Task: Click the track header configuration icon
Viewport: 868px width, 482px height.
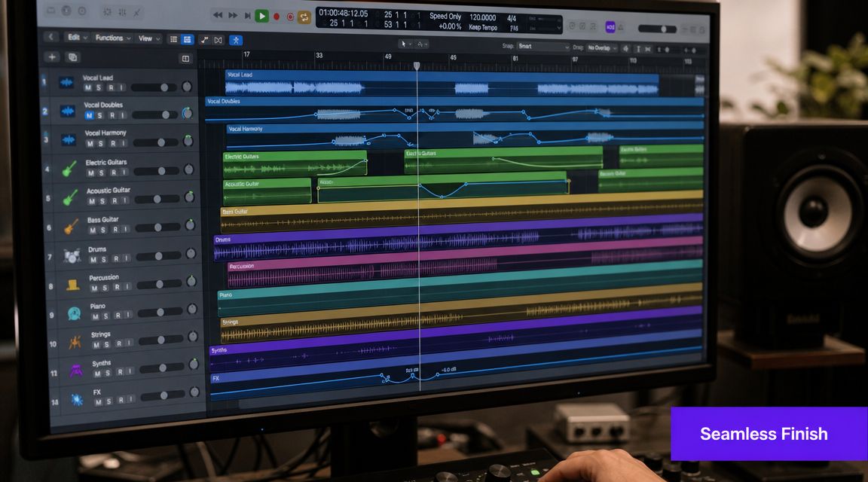Action: click(x=185, y=59)
